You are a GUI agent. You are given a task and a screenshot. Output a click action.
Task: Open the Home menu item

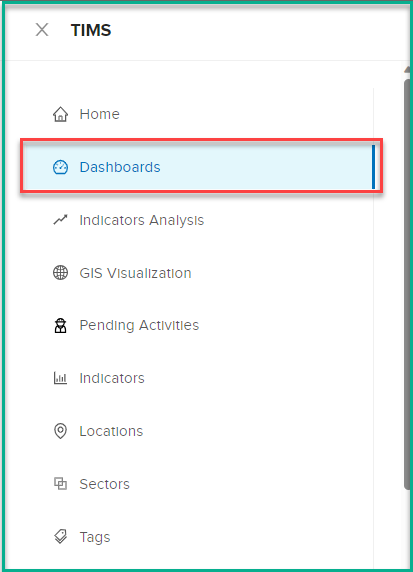pyautogui.click(x=100, y=114)
